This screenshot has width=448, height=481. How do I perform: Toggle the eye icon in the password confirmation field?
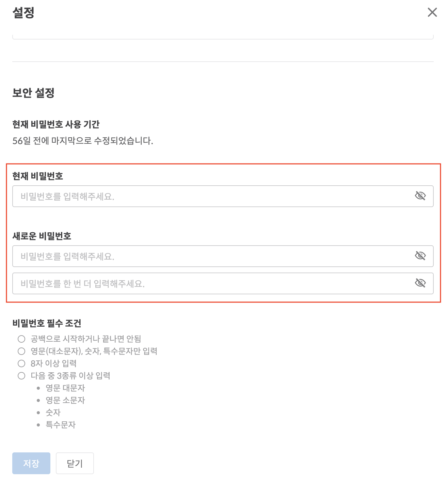[x=420, y=283]
